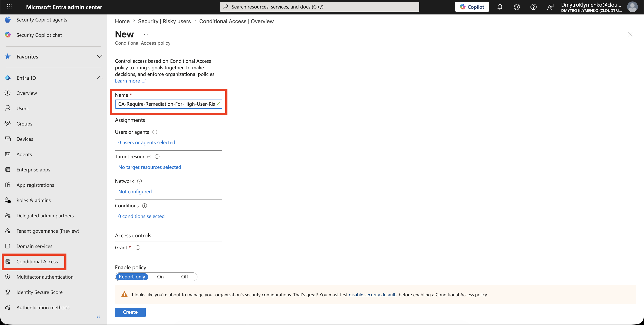Open Identity Secure Score in sidebar

click(x=39, y=292)
